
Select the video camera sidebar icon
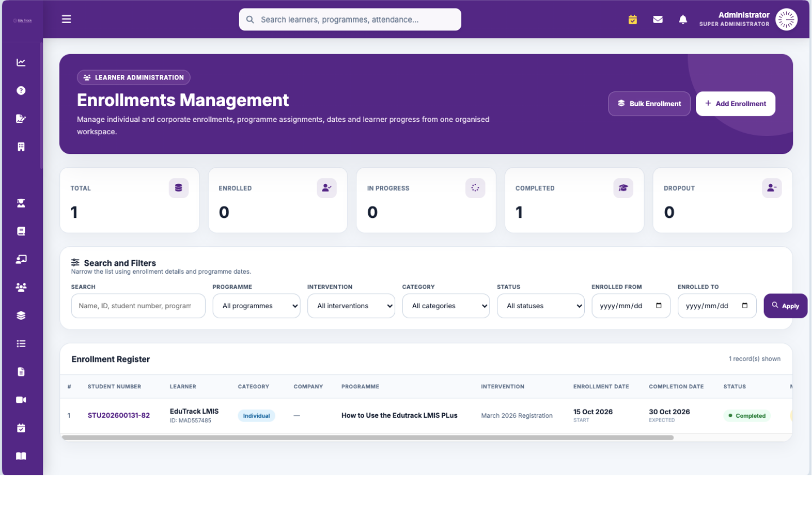[21, 400]
